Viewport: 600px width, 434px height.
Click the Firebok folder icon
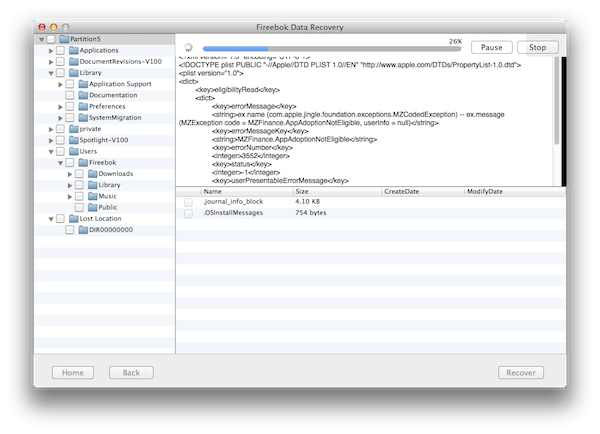click(x=83, y=162)
